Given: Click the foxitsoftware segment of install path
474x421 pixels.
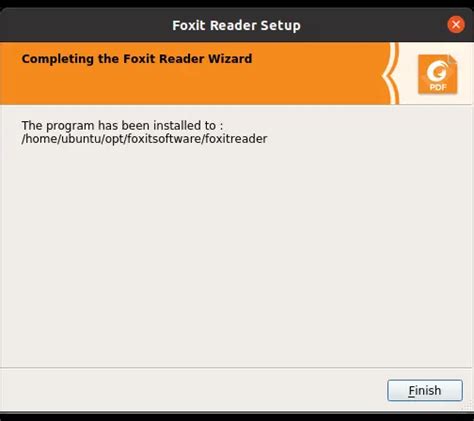Looking at the screenshot, I should point(164,139).
